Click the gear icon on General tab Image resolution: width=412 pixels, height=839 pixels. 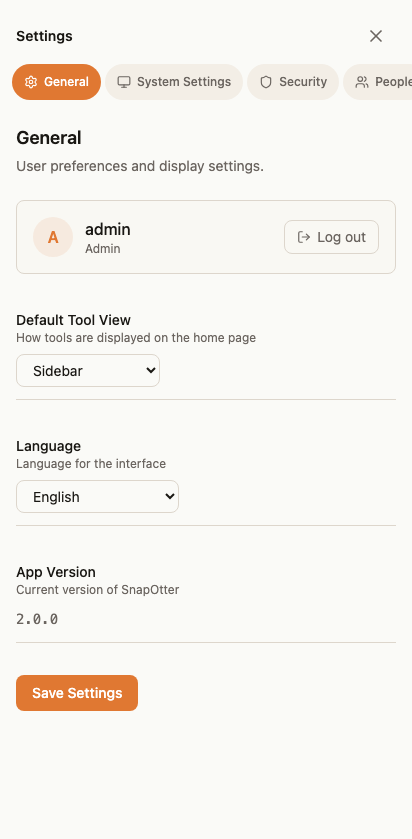[x=31, y=82]
